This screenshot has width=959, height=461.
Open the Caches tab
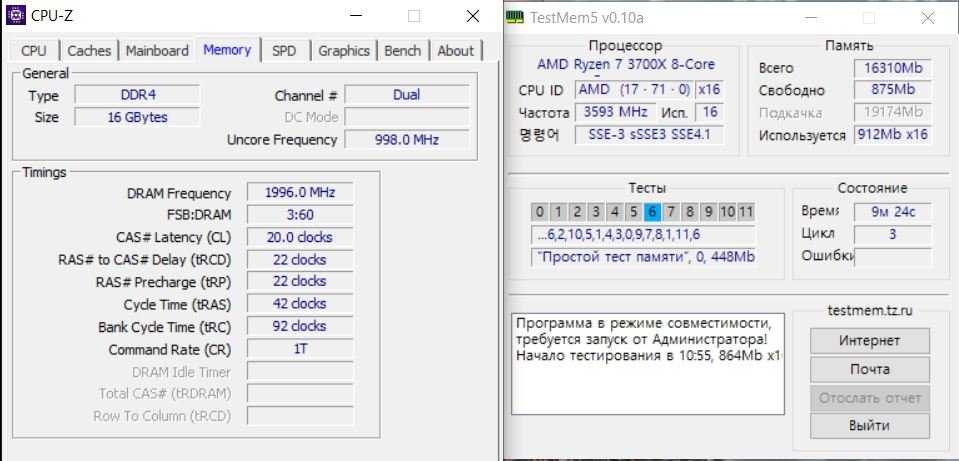pyautogui.click(x=89, y=51)
